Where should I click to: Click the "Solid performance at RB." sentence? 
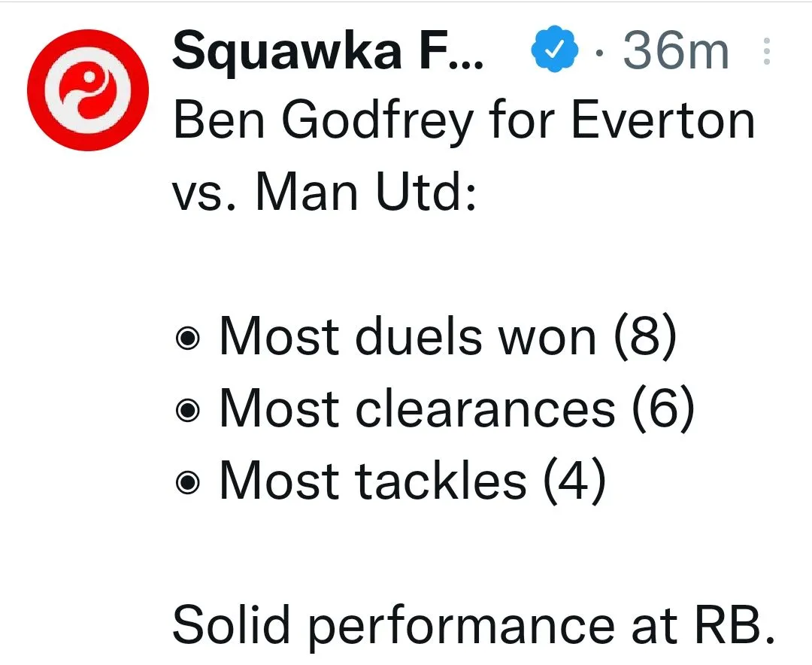click(x=474, y=626)
